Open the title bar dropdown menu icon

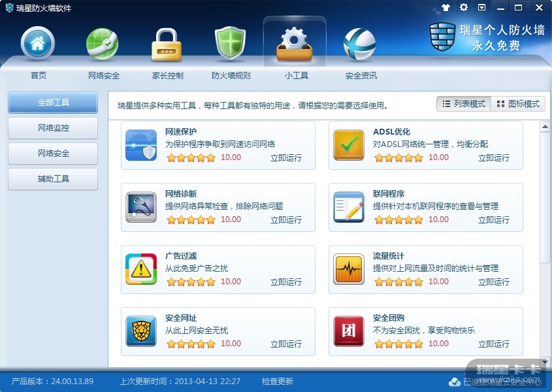[481, 7]
